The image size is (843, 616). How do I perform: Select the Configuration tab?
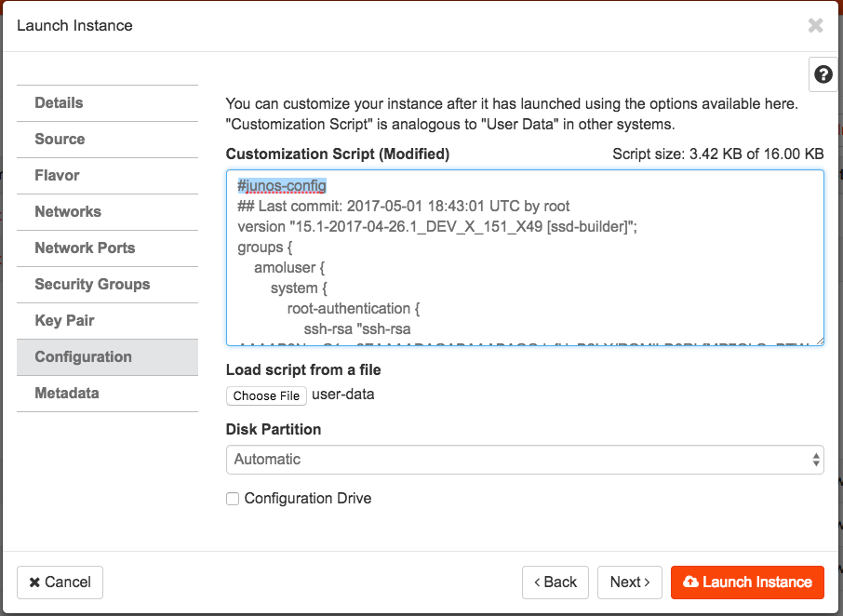coord(84,357)
